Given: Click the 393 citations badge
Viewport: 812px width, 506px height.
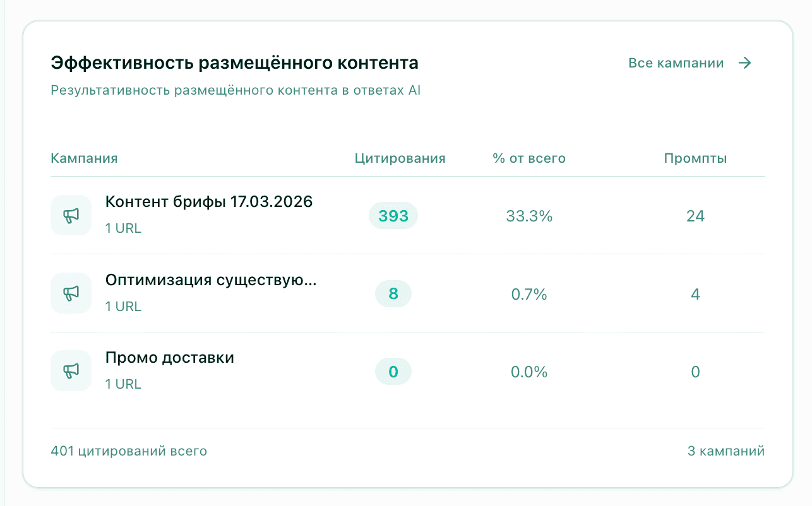Looking at the screenshot, I should coord(393,215).
